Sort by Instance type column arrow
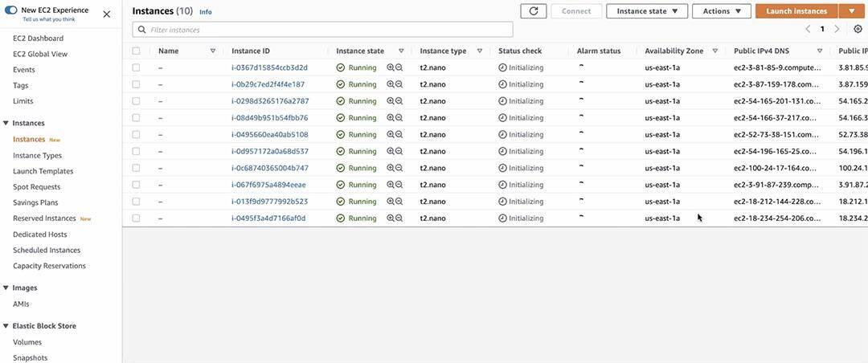Image resolution: width=868 pixels, height=363 pixels. 479,51
